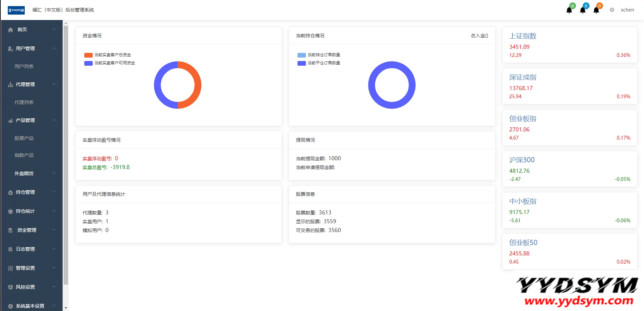Toggle 当前实盘客户可用资金 legend series
This screenshot has width=644, height=311.
[110, 63]
